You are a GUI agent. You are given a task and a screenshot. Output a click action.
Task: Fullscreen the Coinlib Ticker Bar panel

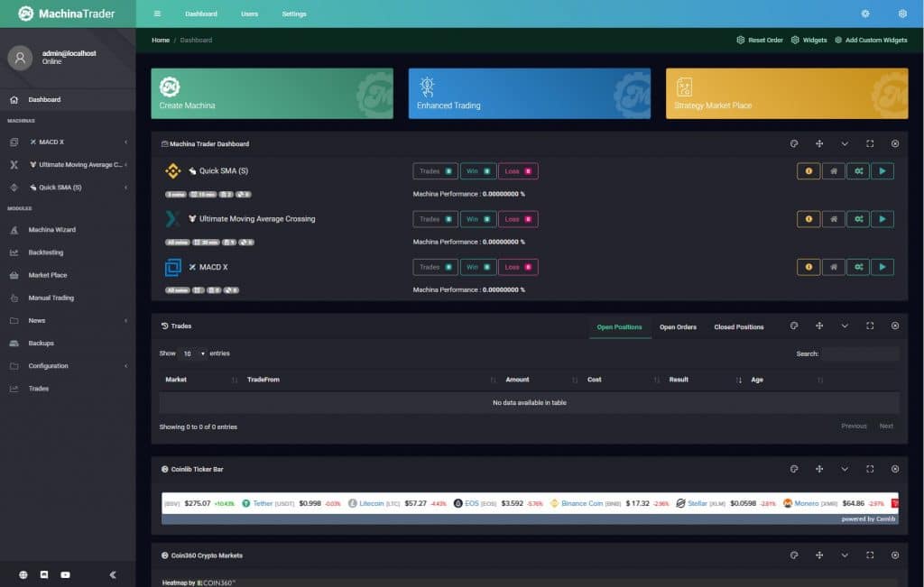[870, 469]
